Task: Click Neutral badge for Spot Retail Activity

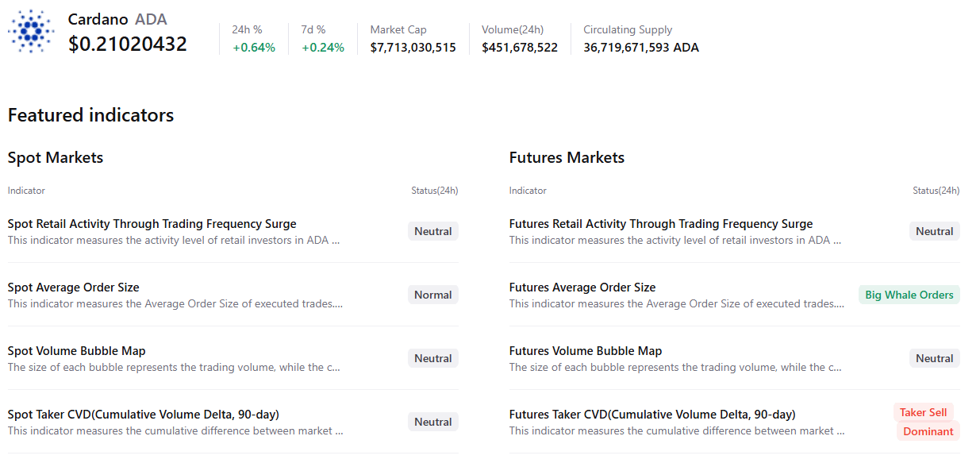Action: pos(433,231)
